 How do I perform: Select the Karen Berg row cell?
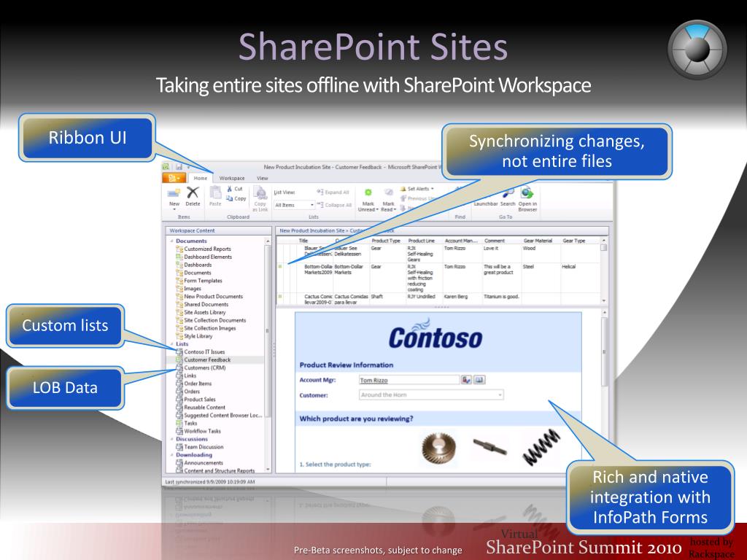[x=456, y=297]
